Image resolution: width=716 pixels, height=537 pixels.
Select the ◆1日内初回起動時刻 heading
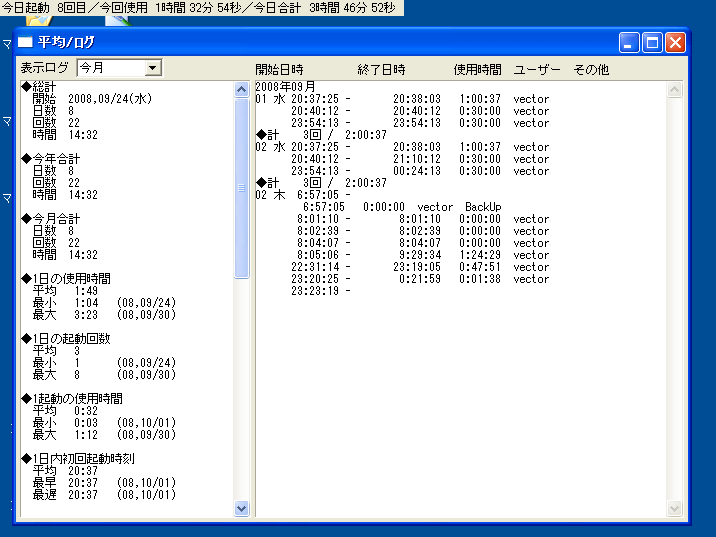(x=78, y=458)
